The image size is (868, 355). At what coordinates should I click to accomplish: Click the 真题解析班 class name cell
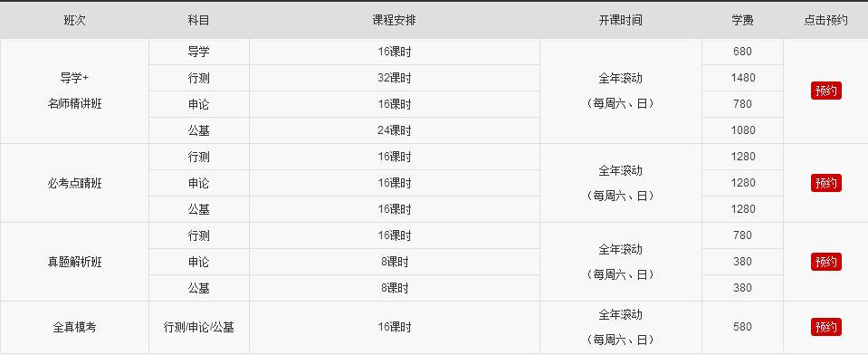pos(75,262)
